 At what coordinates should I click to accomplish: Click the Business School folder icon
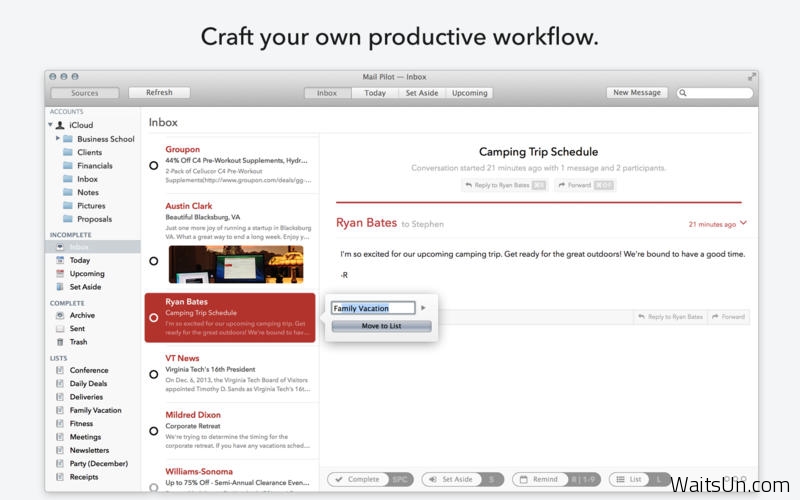(68, 138)
